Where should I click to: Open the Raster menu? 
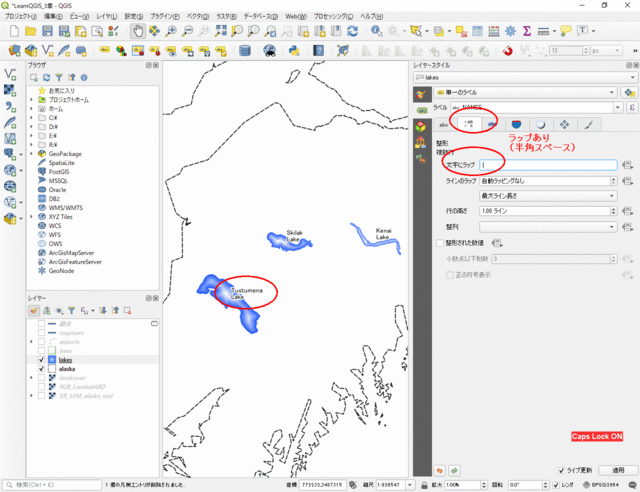[226, 16]
